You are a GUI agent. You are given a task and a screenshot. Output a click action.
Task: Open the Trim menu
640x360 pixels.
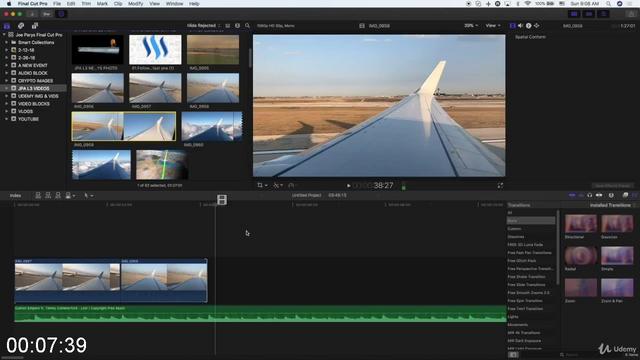point(86,4)
